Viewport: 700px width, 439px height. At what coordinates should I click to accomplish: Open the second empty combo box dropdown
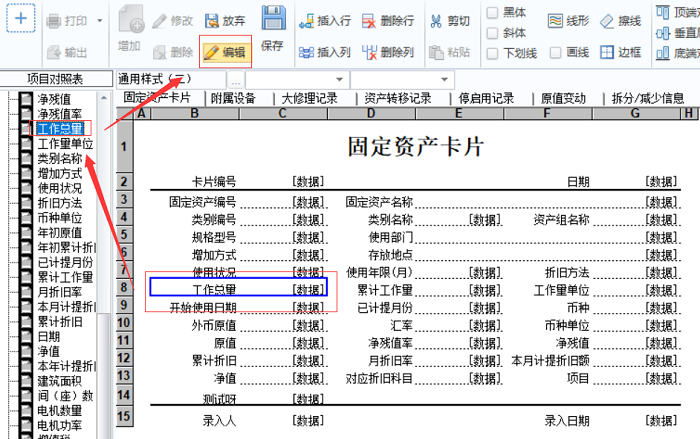pyautogui.click(x=444, y=80)
